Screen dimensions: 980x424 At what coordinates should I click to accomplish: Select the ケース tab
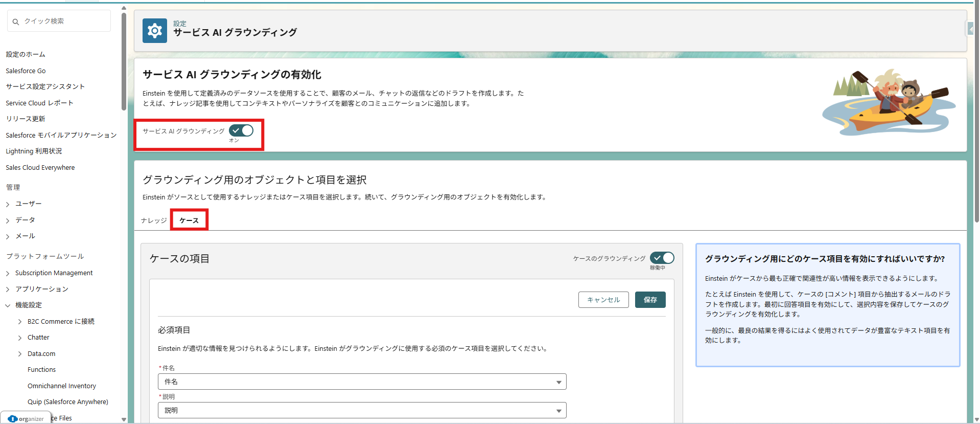coord(189,220)
